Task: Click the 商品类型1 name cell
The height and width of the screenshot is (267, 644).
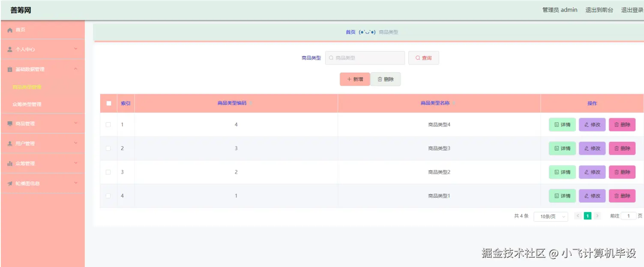Action: click(439, 196)
